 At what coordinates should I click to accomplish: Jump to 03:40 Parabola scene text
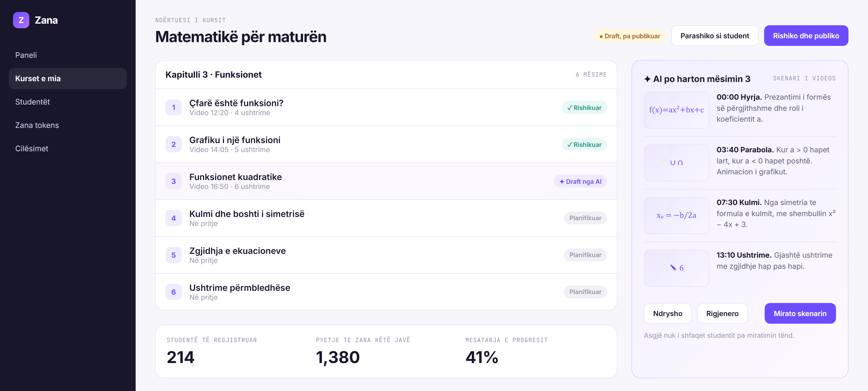(773, 160)
